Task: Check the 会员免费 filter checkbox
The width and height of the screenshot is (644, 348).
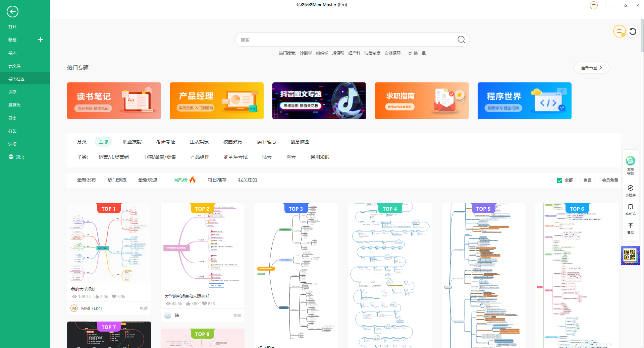Action: coord(597,181)
